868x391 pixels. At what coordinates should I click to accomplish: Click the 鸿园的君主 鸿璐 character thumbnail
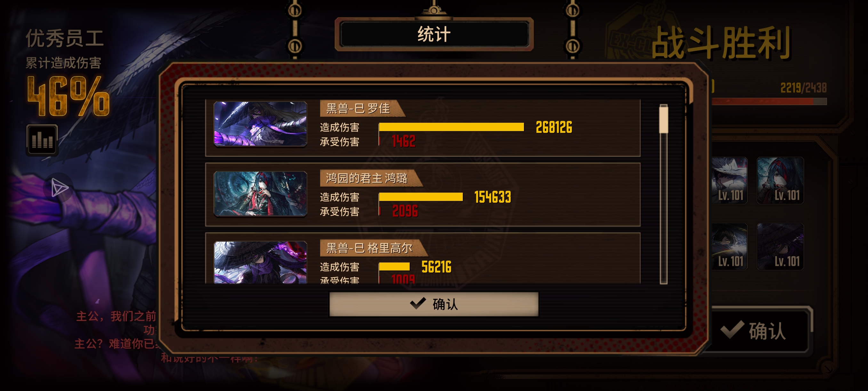[260, 194]
